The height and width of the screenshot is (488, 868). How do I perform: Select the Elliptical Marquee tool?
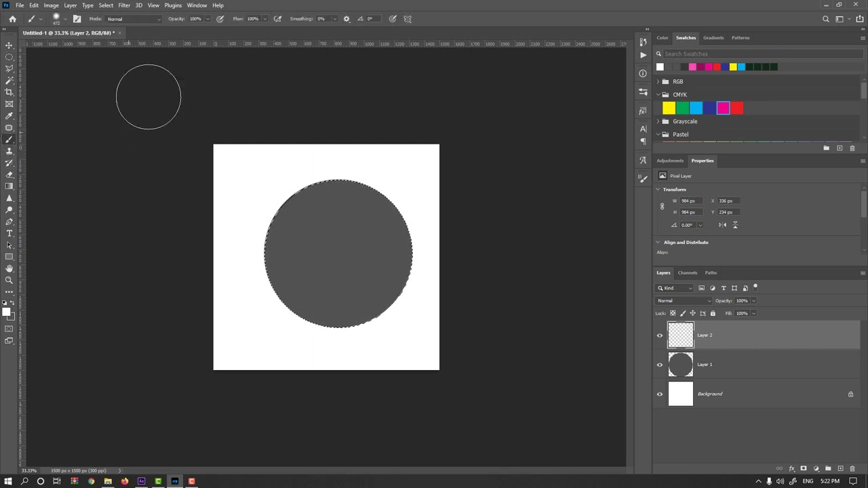pos(9,57)
